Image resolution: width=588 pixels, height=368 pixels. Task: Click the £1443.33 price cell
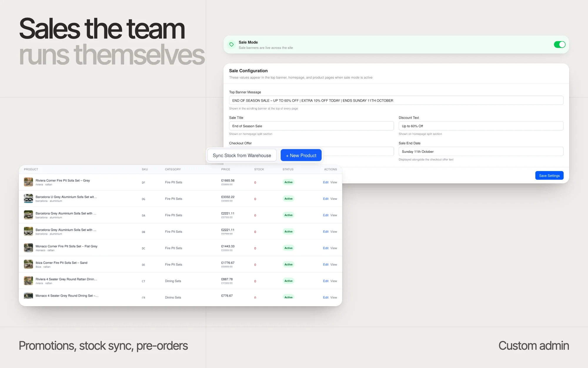[x=228, y=246]
